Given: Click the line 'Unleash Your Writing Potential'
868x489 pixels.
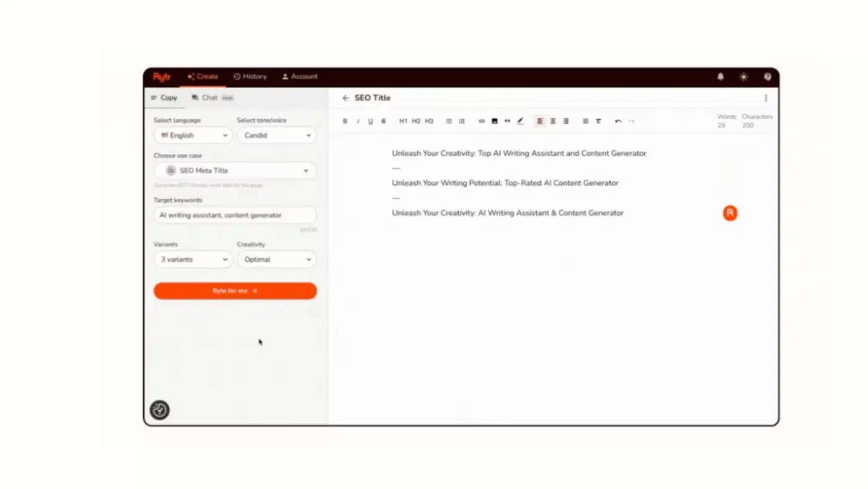Looking at the screenshot, I should (x=505, y=183).
